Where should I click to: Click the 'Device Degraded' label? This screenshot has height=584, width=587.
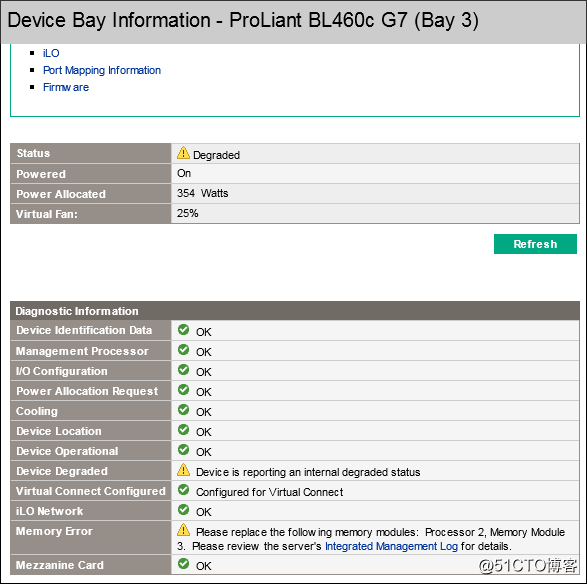click(62, 471)
